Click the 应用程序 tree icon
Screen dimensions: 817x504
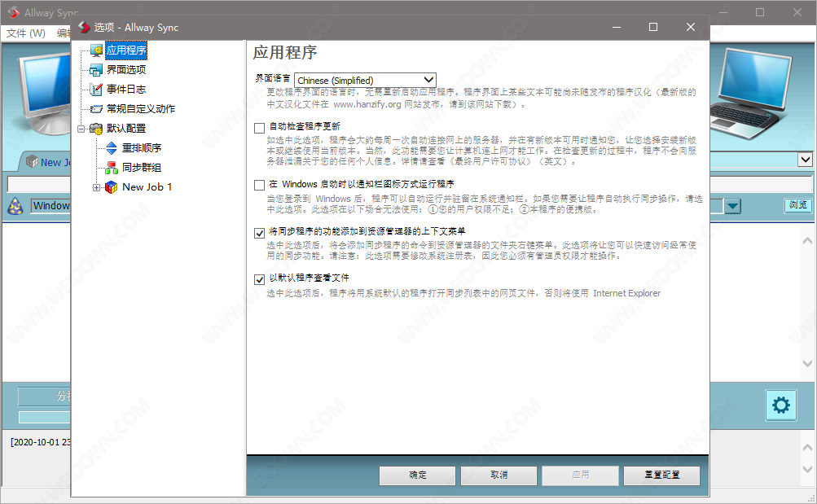96,50
